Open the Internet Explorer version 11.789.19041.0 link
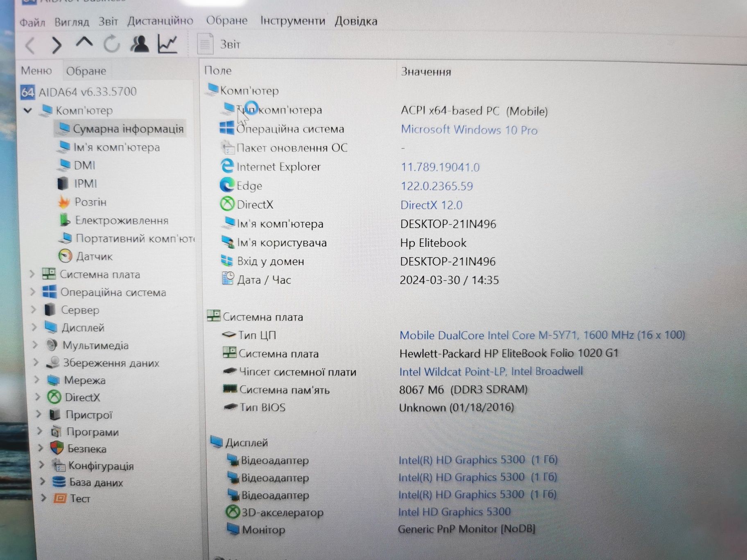The height and width of the screenshot is (560, 747). click(x=440, y=167)
